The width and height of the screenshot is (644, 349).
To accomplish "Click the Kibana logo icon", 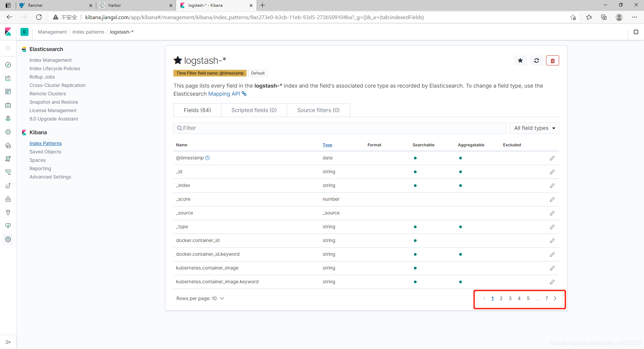I will point(8,32).
